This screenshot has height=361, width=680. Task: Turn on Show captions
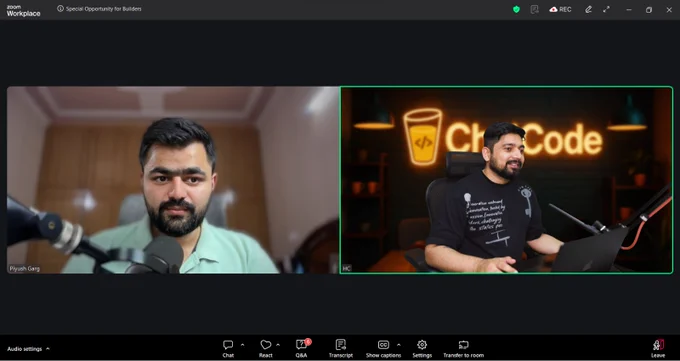click(383, 349)
